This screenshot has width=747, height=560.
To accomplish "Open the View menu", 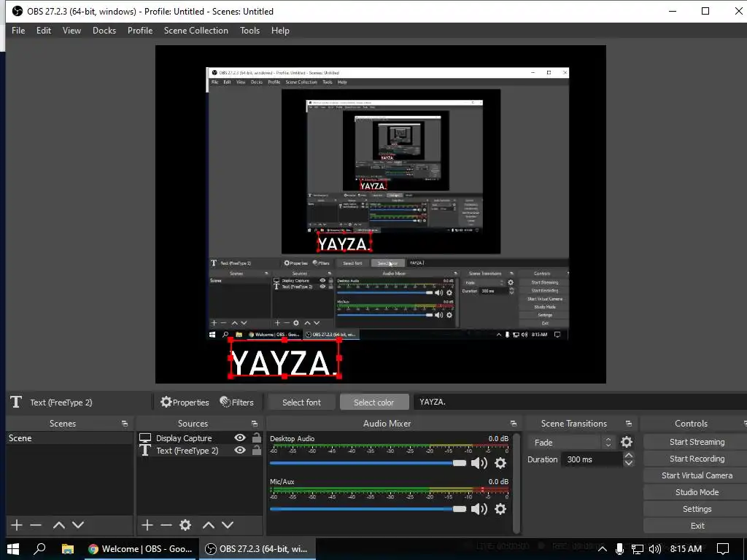I will pos(71,31).
